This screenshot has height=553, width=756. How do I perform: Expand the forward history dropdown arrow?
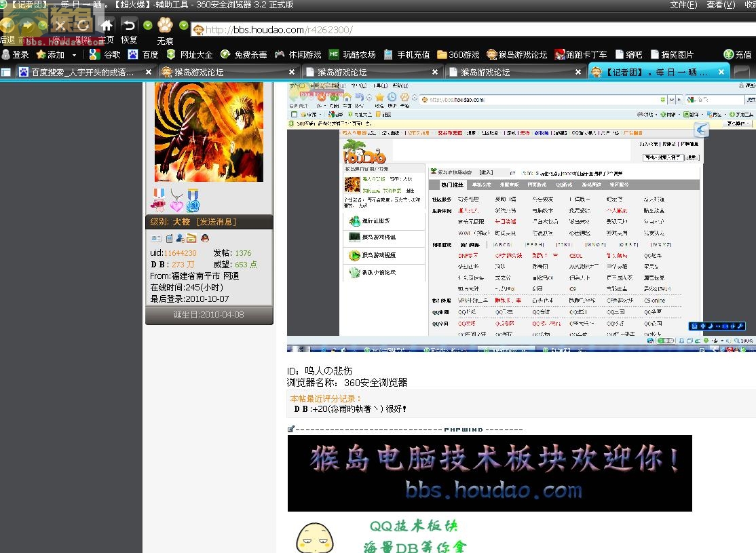pyautogui.click(x=43, y=25)
